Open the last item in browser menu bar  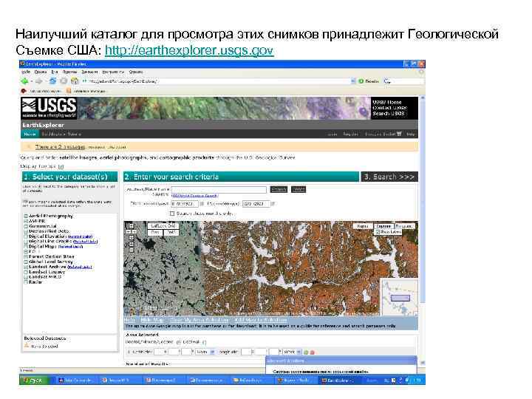click(136, 72)
